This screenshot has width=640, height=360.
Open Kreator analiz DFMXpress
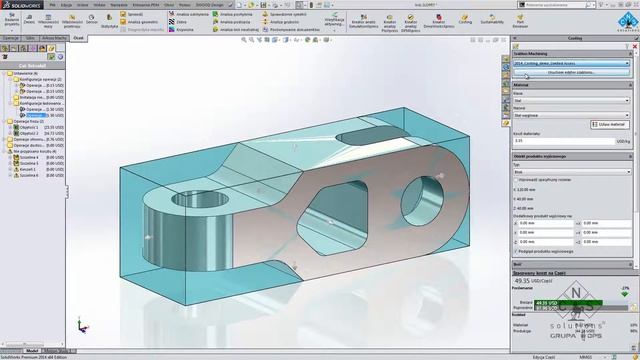[x=410, y=23]
